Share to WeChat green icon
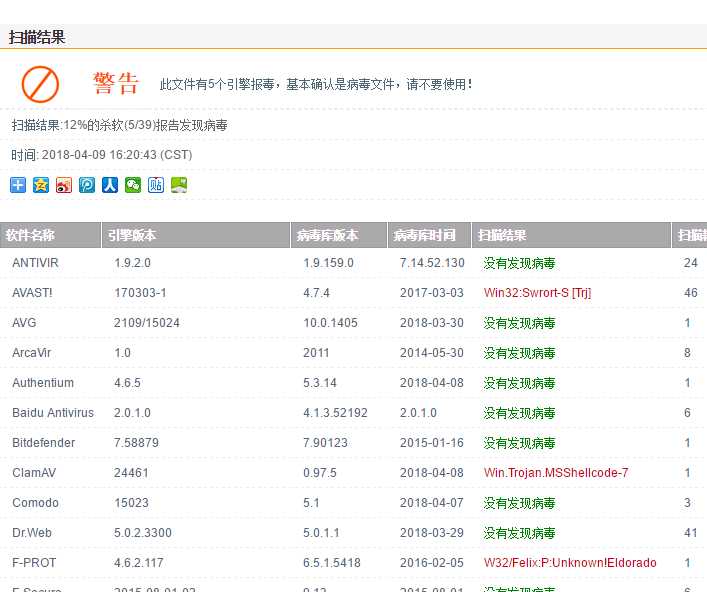Viewport: 707px width, 592px height. (x=133, y=185)
